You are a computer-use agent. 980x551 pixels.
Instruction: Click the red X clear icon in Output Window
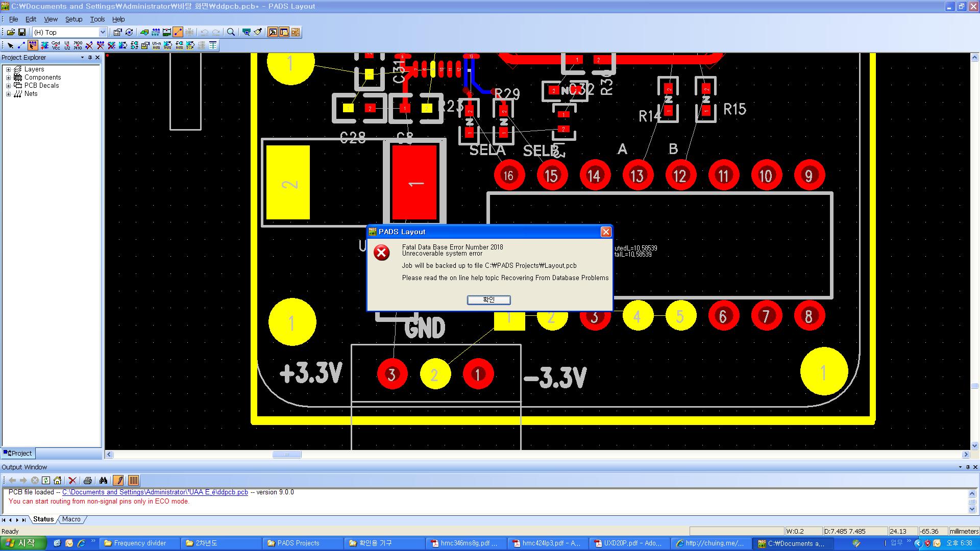pyautogui.click(x=72, y=480)
